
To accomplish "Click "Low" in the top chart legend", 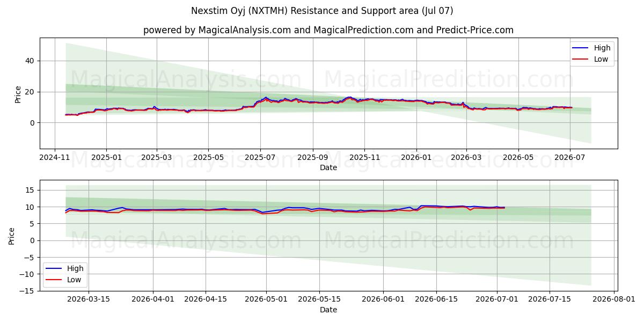I will 601,60.
